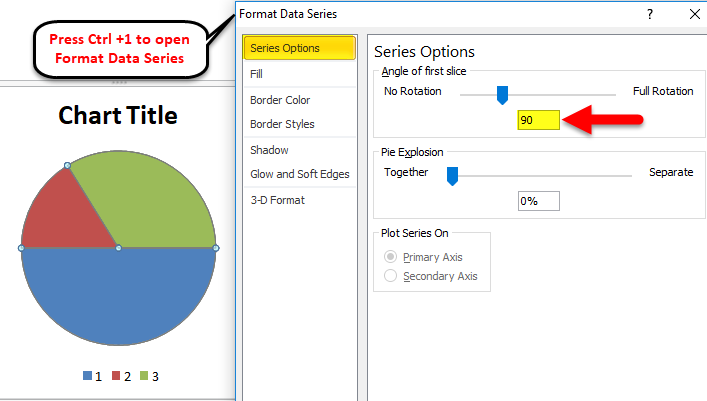
Task: Close the Format Data Series dialog
Action: 694,14
